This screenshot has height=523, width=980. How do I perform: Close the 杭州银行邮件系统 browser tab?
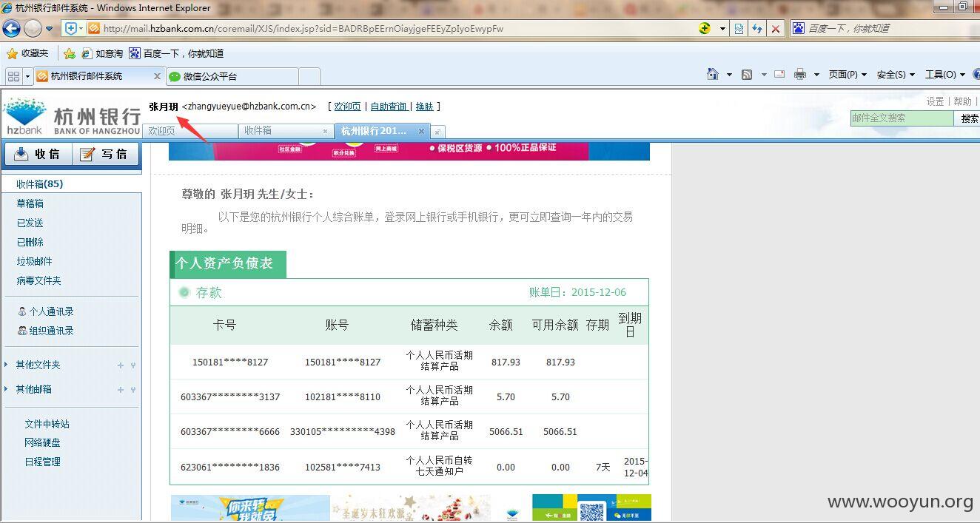pos(157,76)
